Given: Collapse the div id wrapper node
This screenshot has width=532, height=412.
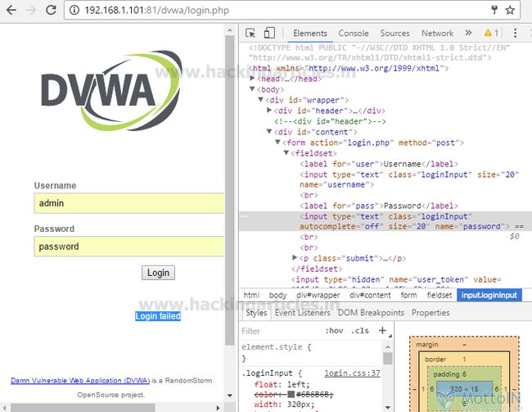Looking at the screenshot, I should click(x=260, y=99).
